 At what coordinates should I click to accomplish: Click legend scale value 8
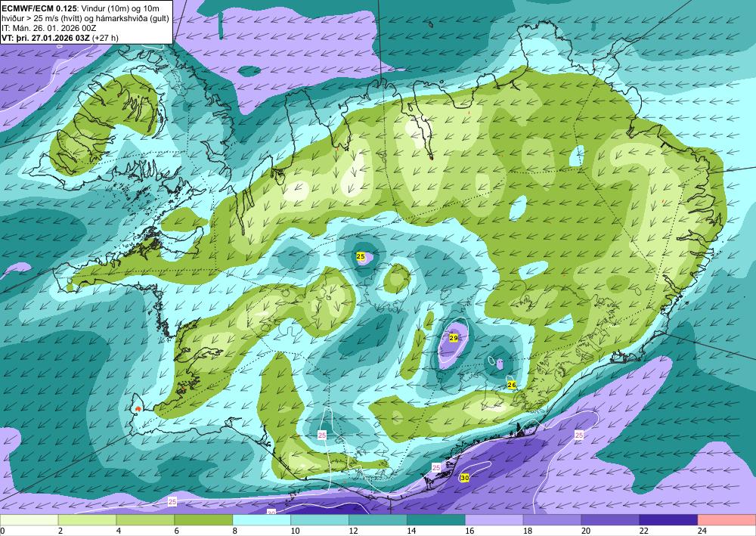click(235, 531)
